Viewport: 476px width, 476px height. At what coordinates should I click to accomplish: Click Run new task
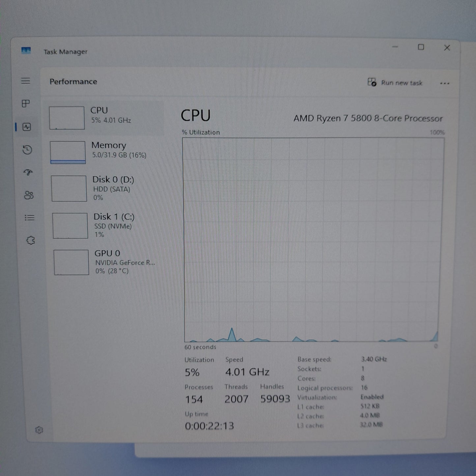point(401,83)
